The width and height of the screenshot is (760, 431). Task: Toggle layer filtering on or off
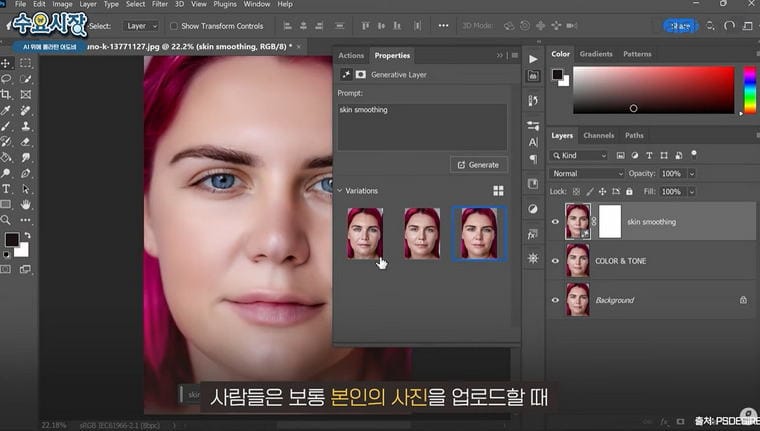[694, 155]
